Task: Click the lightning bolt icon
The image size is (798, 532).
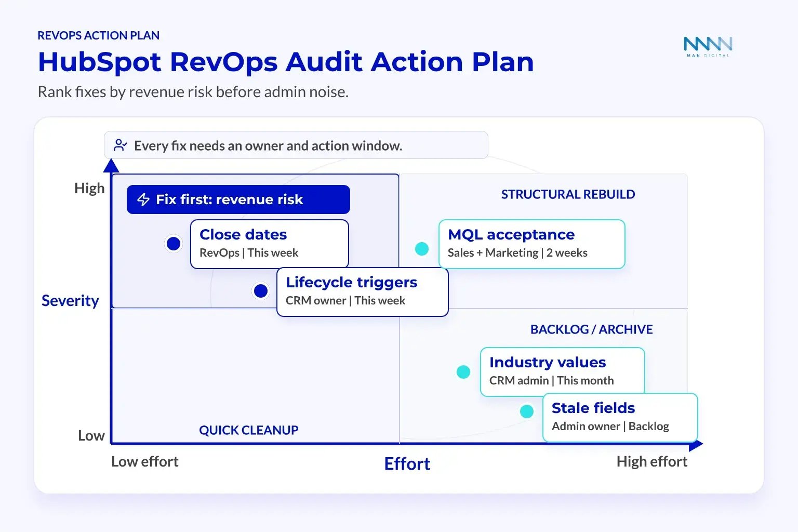Action: (x=143, y=199)
